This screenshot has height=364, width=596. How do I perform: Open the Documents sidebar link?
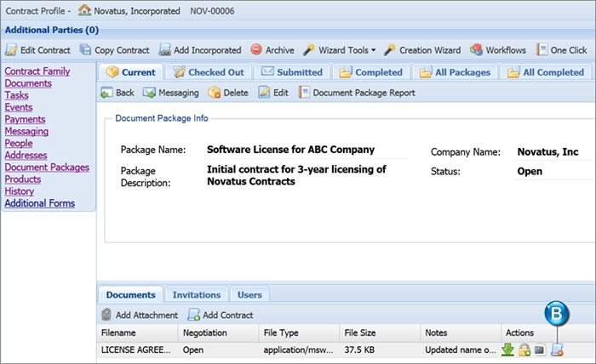pos(28,83)
